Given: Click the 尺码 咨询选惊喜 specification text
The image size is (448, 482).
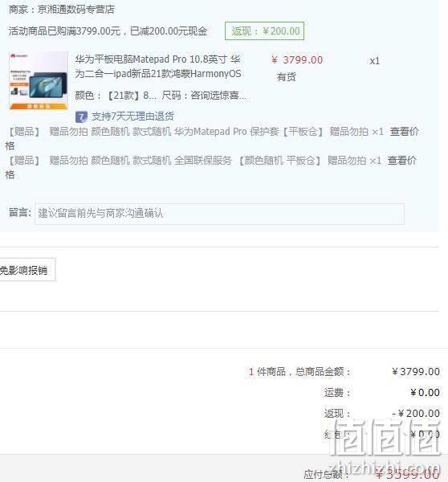Looking at the screenshot, I should 204,96.
